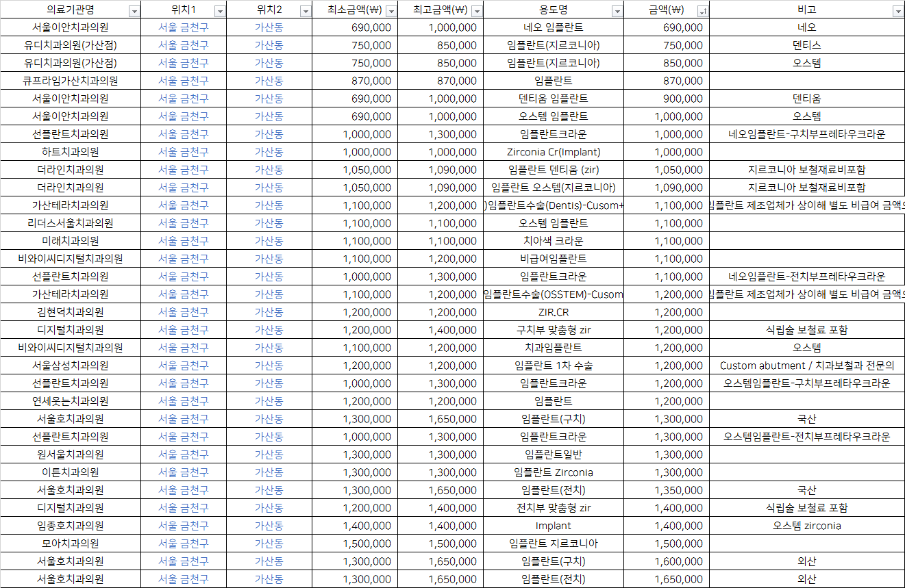This screenshot has height=588, width=905.
Task: Select the 비급여임플란트 cell
Action: coord(554,259)
